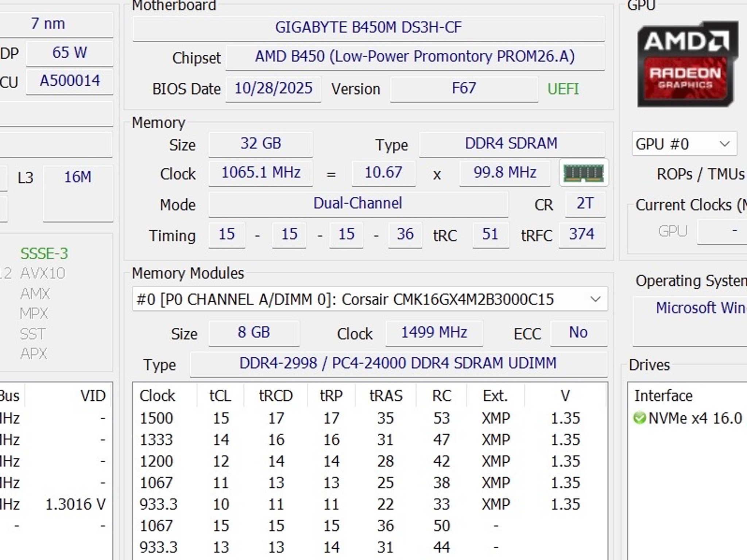The width and height of the screenshot is (747, 560).
Task: Select the ECC value No
Action: [x=578, y=333]
